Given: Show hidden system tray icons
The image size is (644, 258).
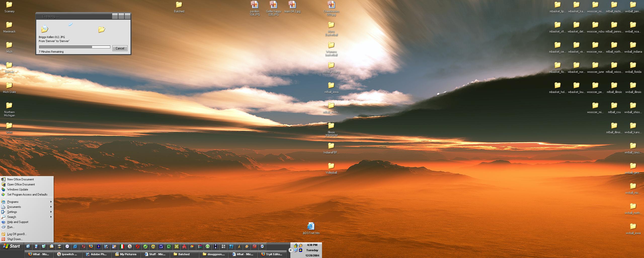Looking at the screenshot, I should 291,250.
